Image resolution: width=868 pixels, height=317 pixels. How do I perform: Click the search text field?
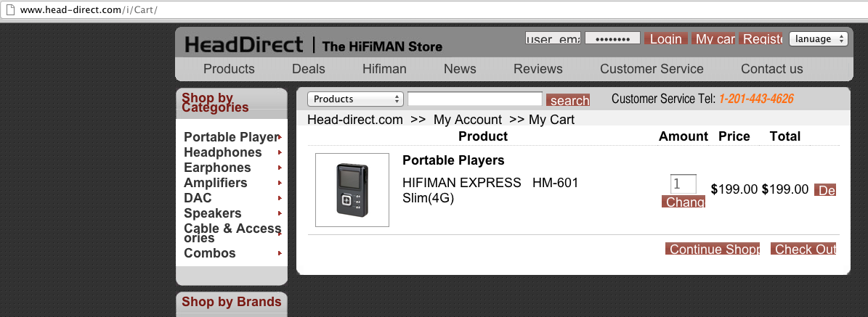475,99
